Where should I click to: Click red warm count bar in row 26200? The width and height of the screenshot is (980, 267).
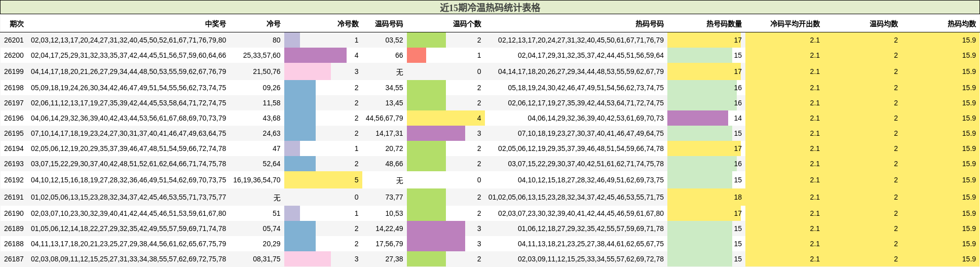(417, 55)
